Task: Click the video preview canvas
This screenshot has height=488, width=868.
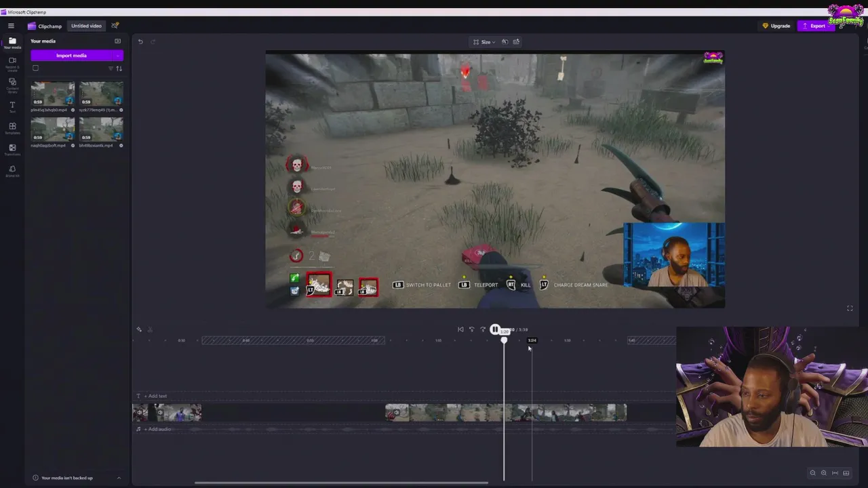Action: [x=495, y=180]
